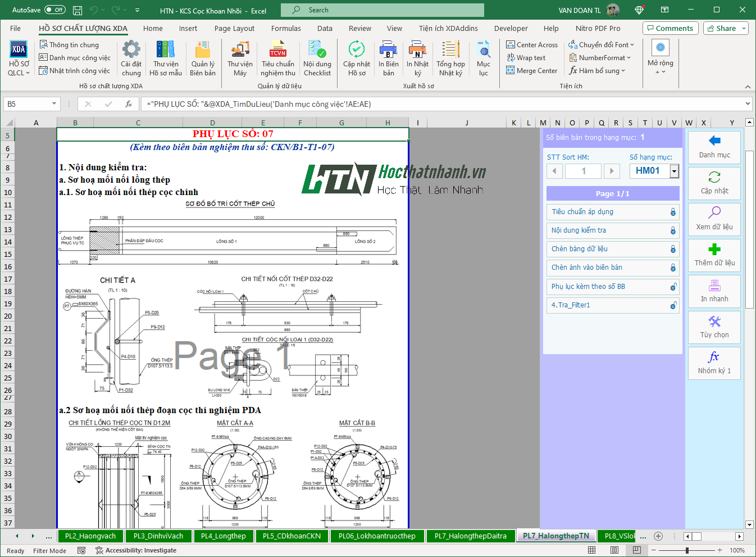Open the Page Layout ribbon tab
The height and width of the screenshot is (557, 756).
[234, 29]
